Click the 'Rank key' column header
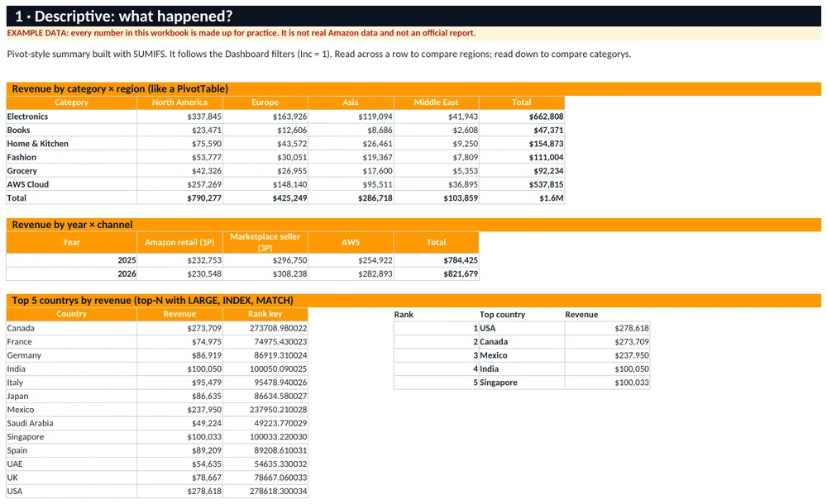This screenshot has height=504, width=827. pos(265,314)
